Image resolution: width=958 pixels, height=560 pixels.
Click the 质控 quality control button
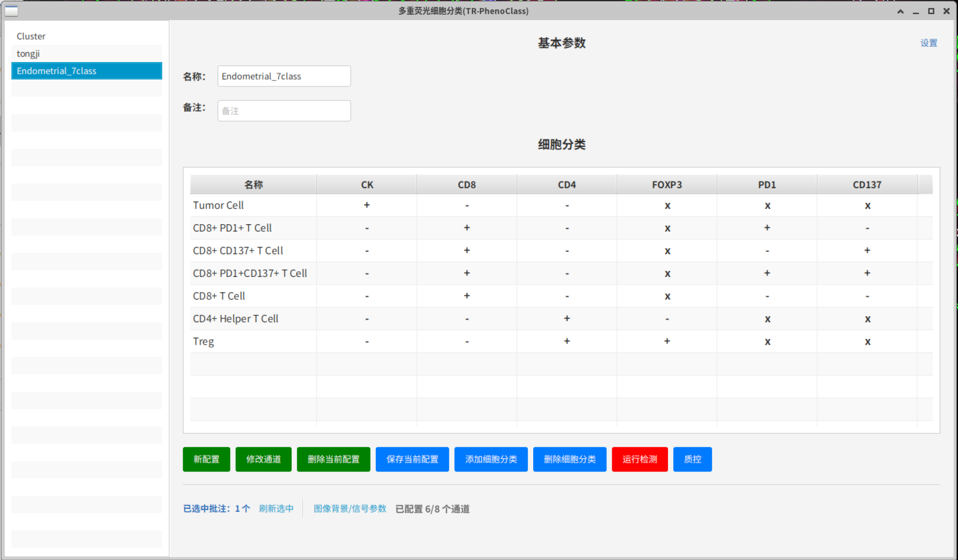(693, 459)
